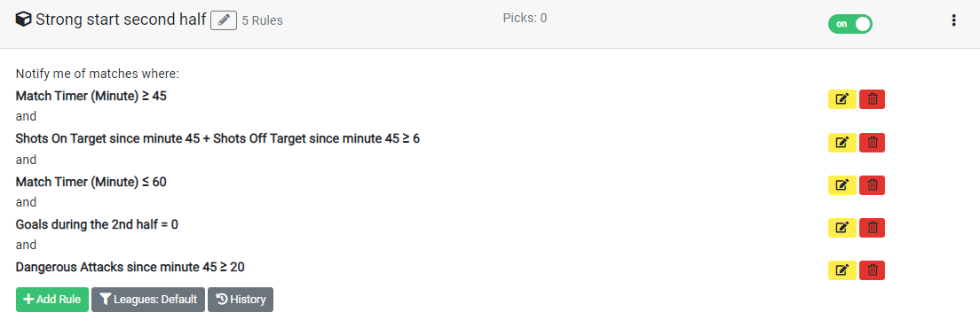Delete the Match Timer ≥ 45 rule
The image size is (980, 328).
873,100
